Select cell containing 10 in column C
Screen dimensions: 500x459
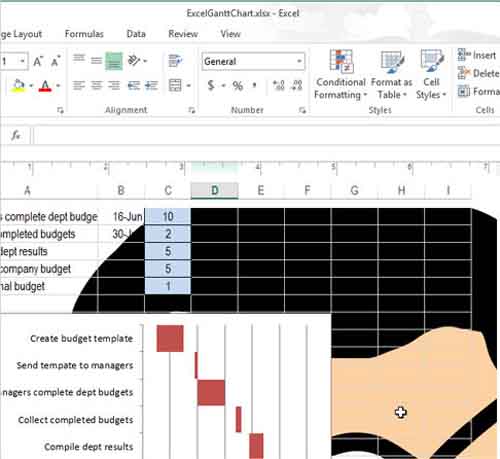coord(168,217)
